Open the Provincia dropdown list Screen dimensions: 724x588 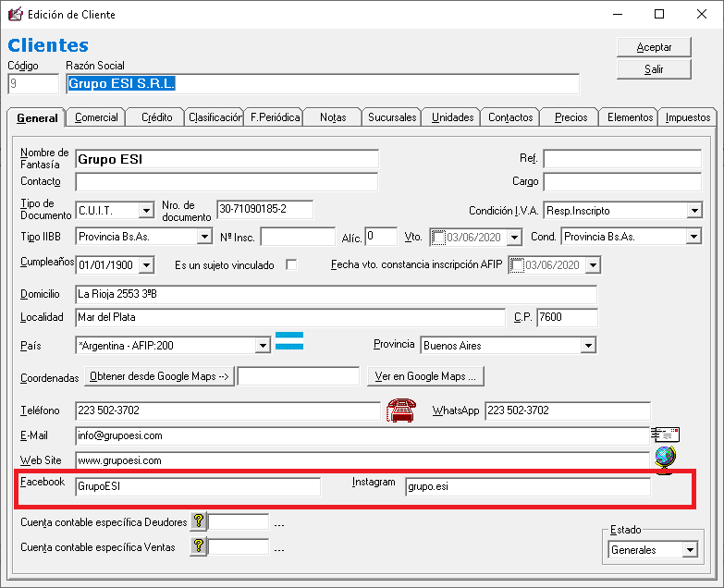(588, 346)
